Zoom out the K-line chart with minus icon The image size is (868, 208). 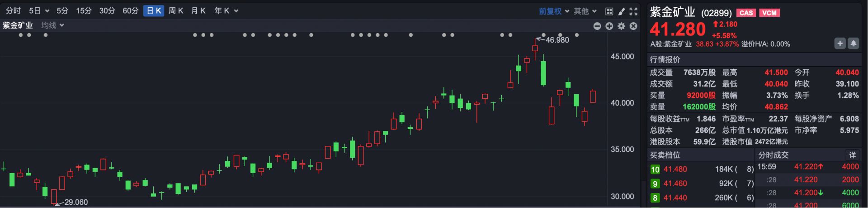coord(597,26)
